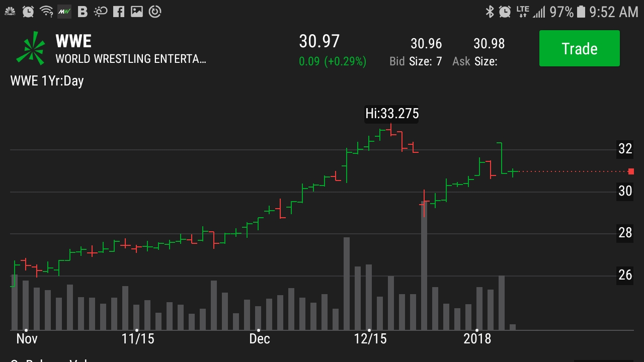This screenshot has height=362, width=644.
Task: Tap the last price 30.97
Action: pos(319,41)
